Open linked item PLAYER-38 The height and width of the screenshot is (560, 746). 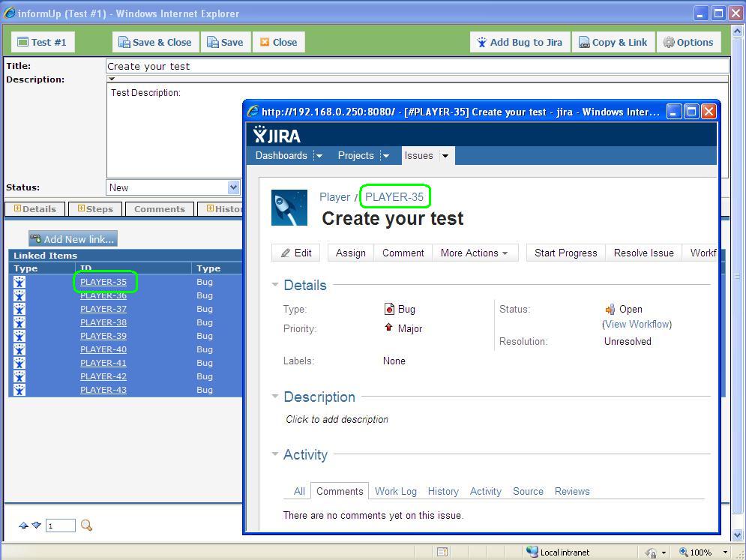pos(103,322)
